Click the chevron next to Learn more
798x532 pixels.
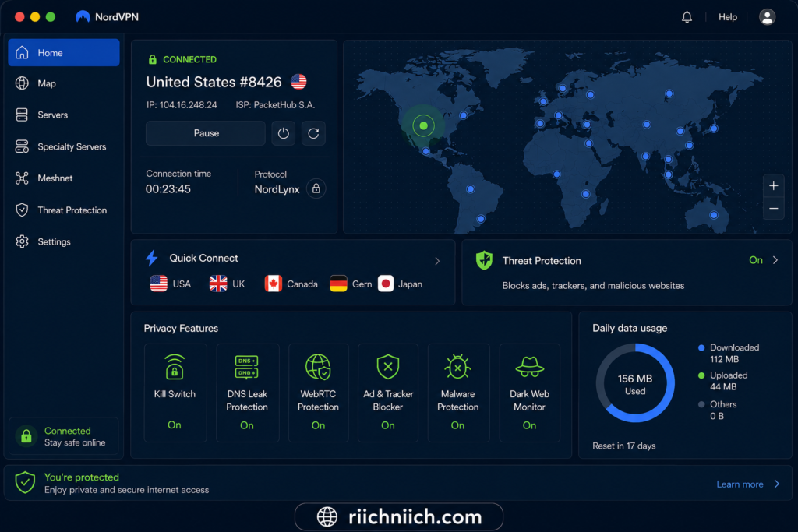pos(777,484)
